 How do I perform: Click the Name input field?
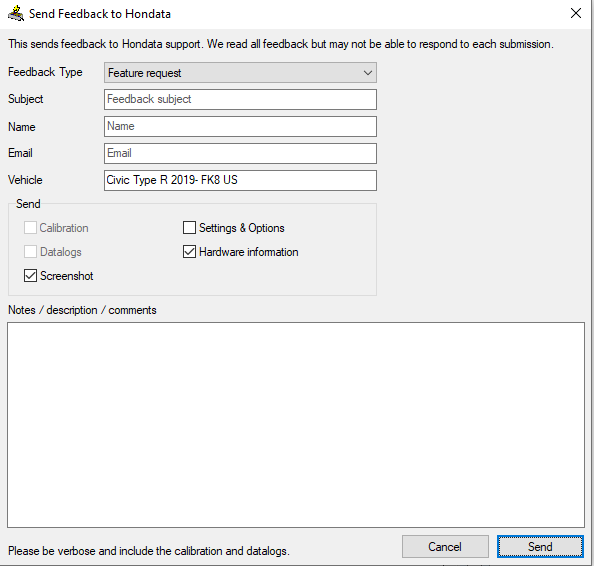(240, 126)
